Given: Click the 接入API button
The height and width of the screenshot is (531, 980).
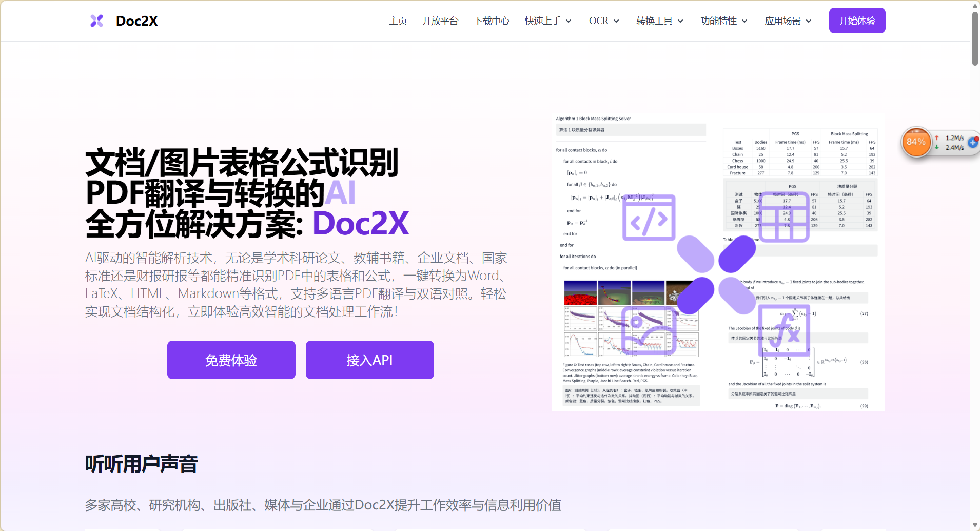Looking at the screenshot, I should (x=370, y=360).
